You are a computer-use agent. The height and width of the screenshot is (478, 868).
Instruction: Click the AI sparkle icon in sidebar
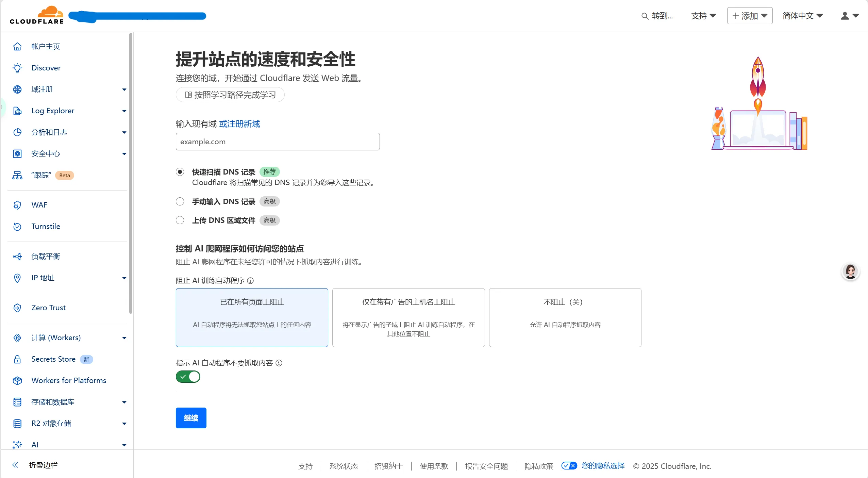pyautogui.click(x=17, y=445)
